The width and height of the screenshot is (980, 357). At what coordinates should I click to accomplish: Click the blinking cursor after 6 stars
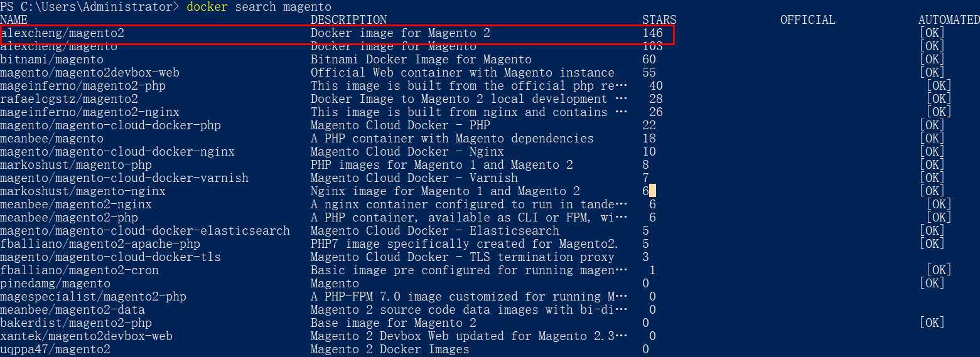coord(652,191)
